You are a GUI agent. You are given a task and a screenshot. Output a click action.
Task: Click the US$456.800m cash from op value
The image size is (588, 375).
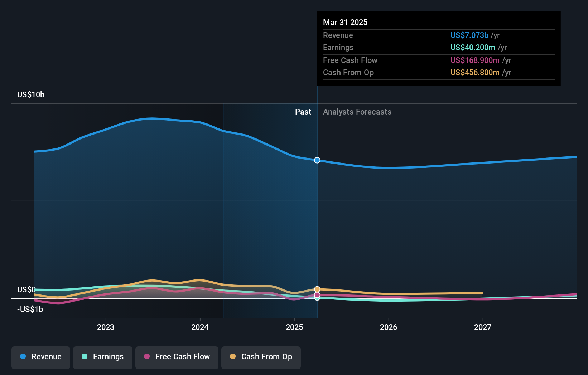pos(475,73)
